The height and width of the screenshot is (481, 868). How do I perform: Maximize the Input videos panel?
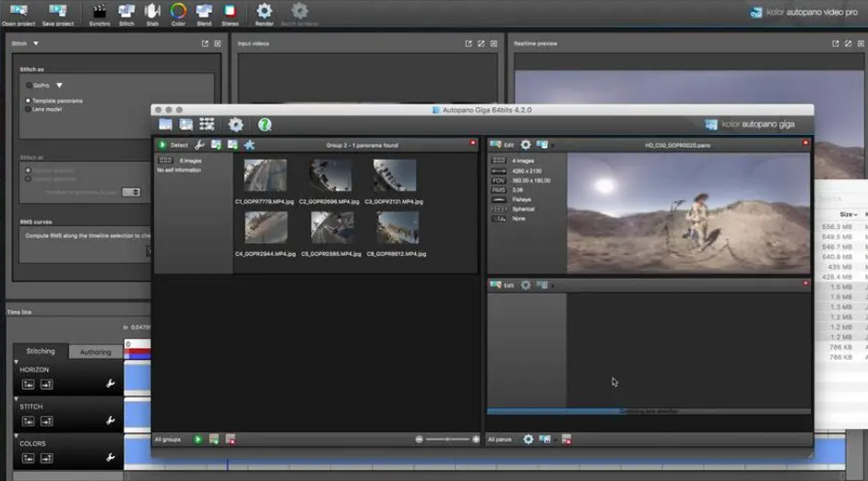click(x=482, y=43)
